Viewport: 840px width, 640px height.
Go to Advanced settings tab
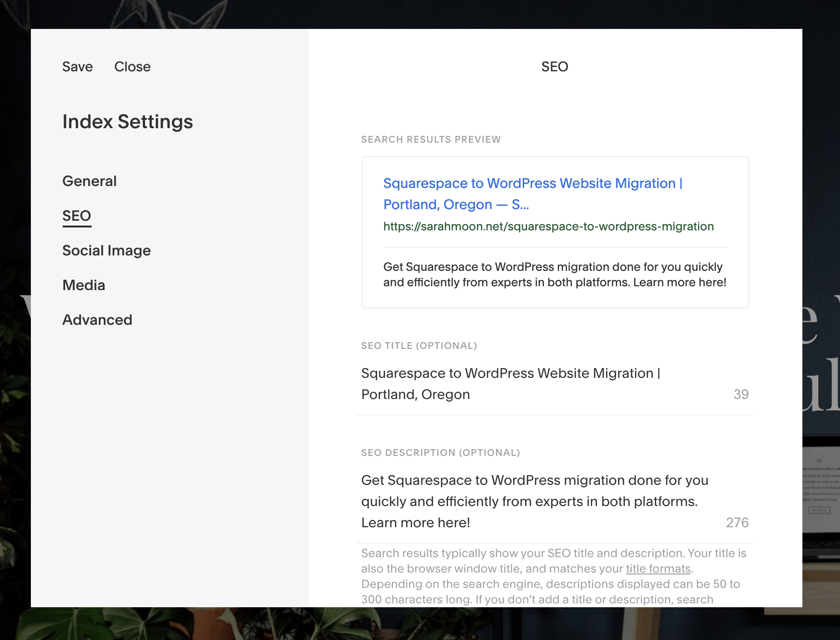(97, 320)
